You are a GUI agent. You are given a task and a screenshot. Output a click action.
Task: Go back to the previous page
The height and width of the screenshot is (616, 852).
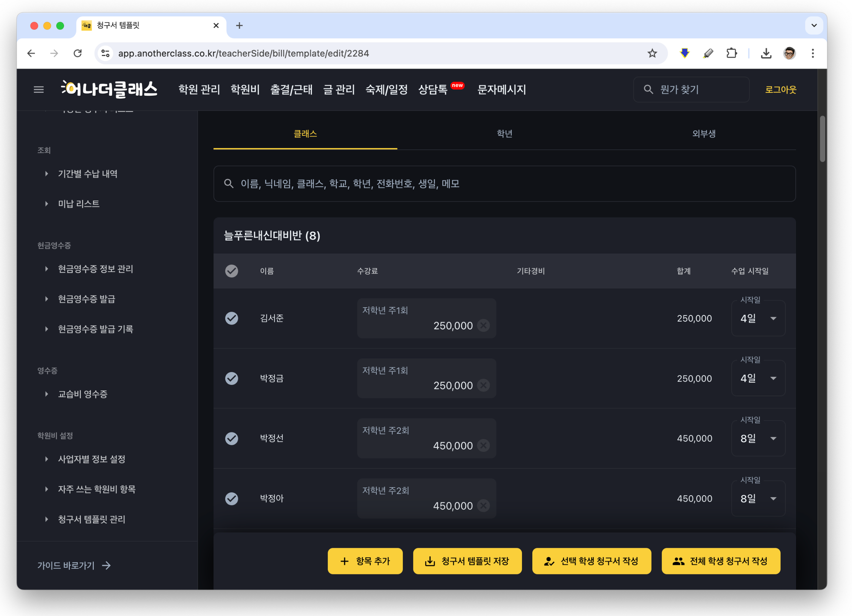(x=31, y=53)
